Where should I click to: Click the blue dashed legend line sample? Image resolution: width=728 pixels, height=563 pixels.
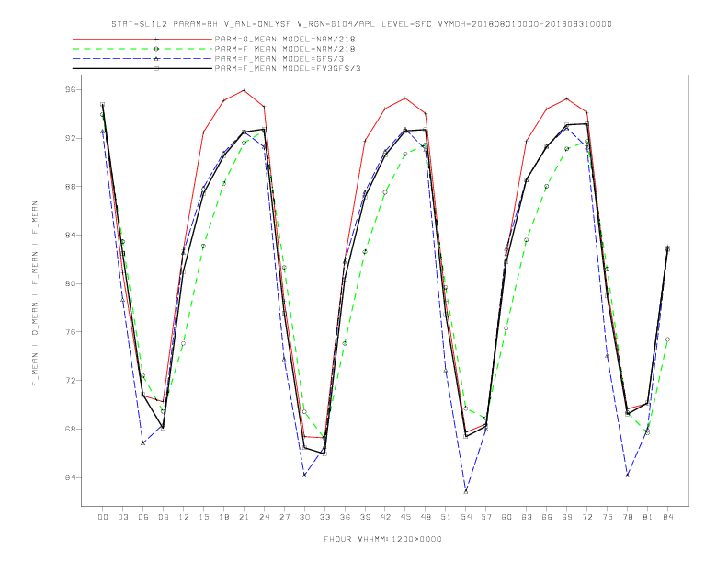pos(142,59)
